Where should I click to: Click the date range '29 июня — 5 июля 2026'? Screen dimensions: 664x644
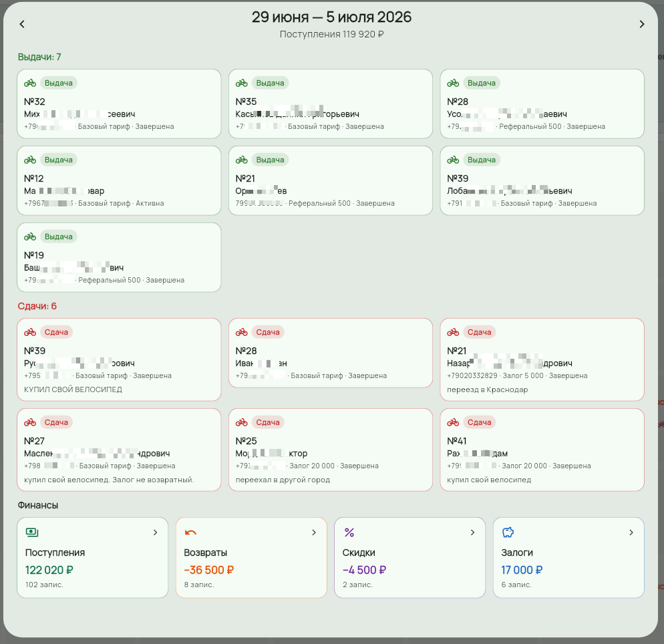coord(331,17)
